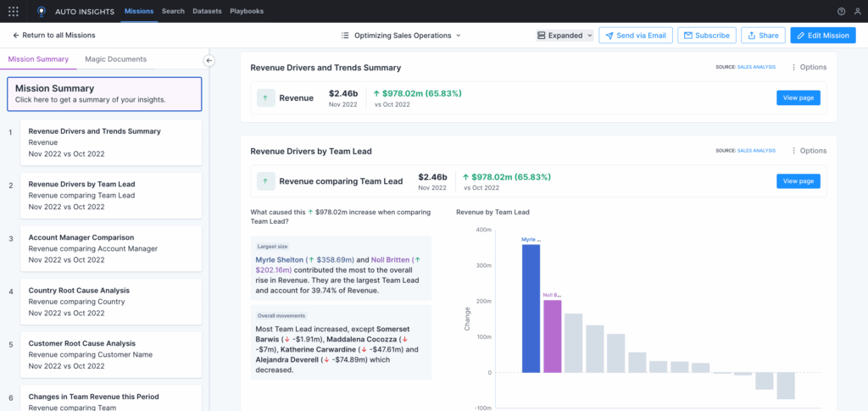Open the user profile icon

[x=857, y=11]
